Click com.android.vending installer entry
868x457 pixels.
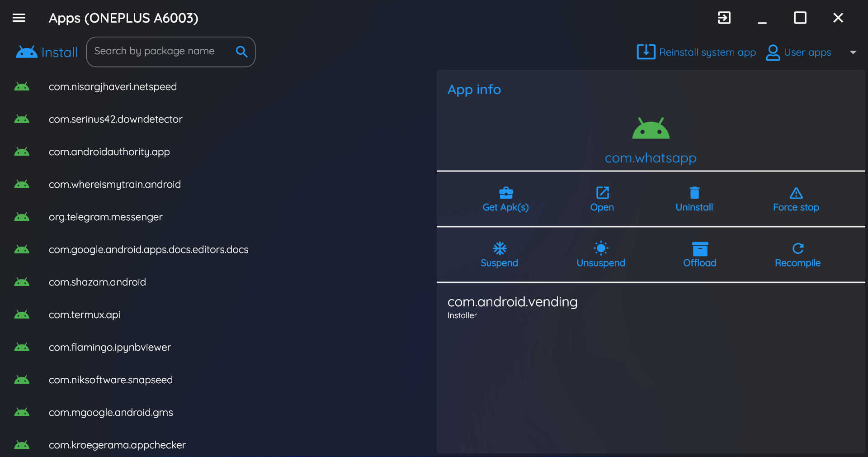[x=513, y=307]
